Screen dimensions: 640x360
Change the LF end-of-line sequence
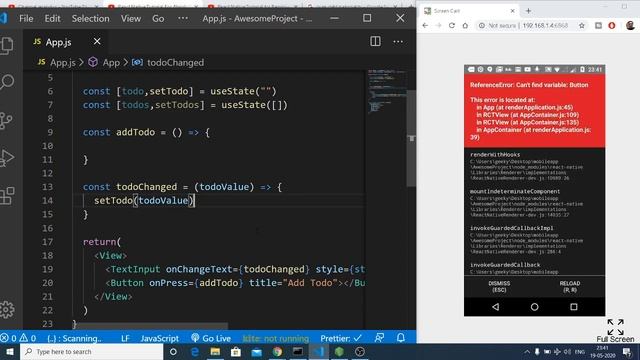click(x=125, y=338)
